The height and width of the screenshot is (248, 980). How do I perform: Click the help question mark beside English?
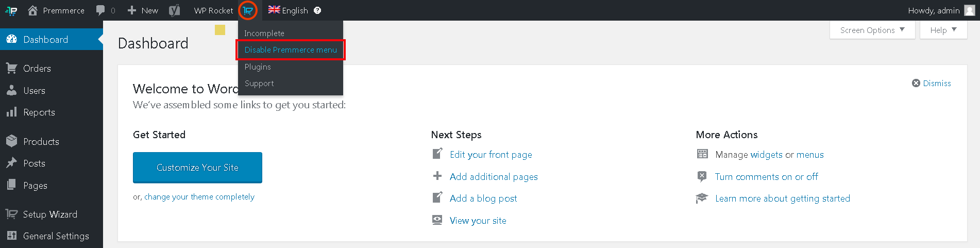[x=317, y=10]
